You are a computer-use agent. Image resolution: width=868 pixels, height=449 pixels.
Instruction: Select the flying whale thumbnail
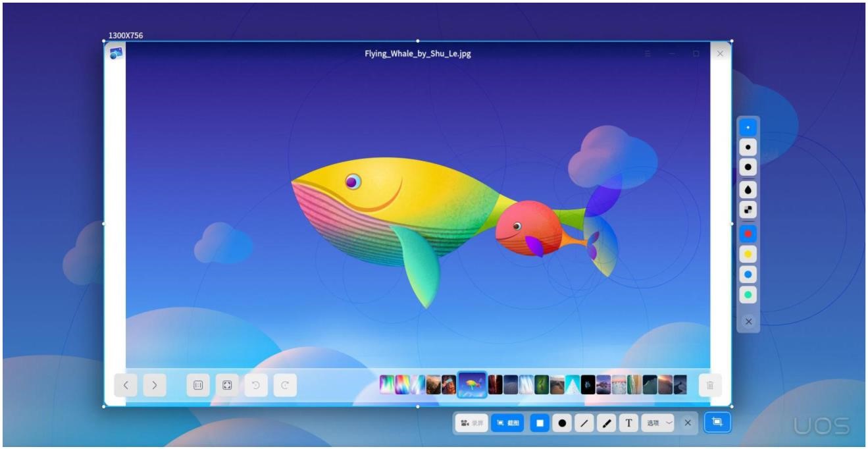(472, 385)
